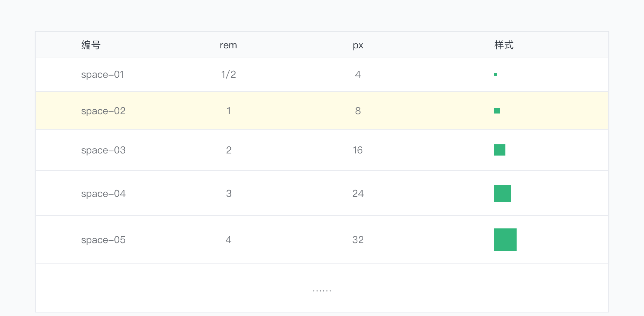Image resolution: width=644 pixels, height=316 pixels.
Task: Select the space-03 green square swatch
Action: pyautogui.click(x=500, y=150)
